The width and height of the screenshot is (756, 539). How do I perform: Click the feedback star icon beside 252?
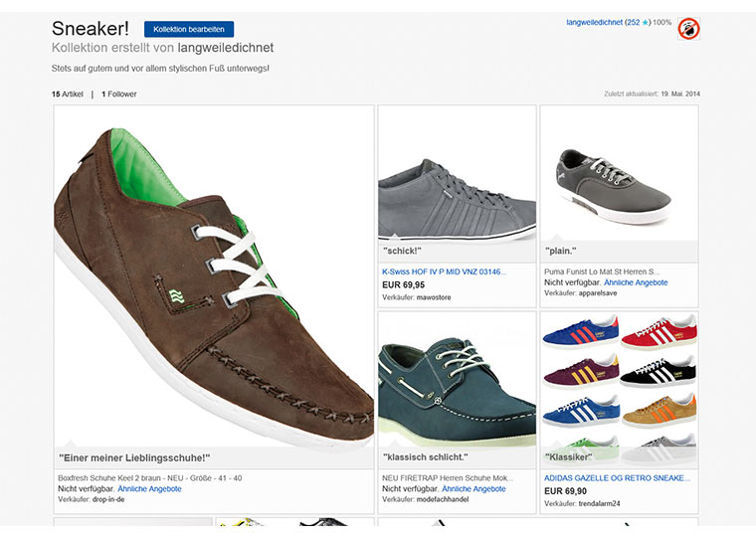coord(646,22)
